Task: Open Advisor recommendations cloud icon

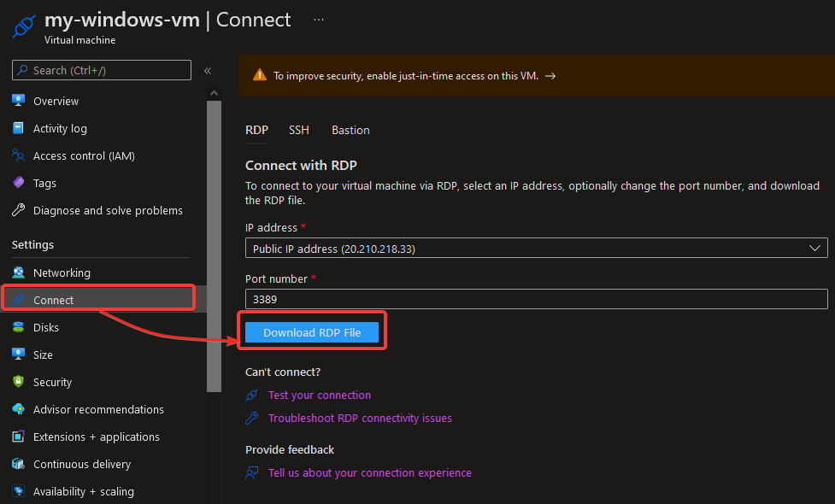Action: [19, 409]
